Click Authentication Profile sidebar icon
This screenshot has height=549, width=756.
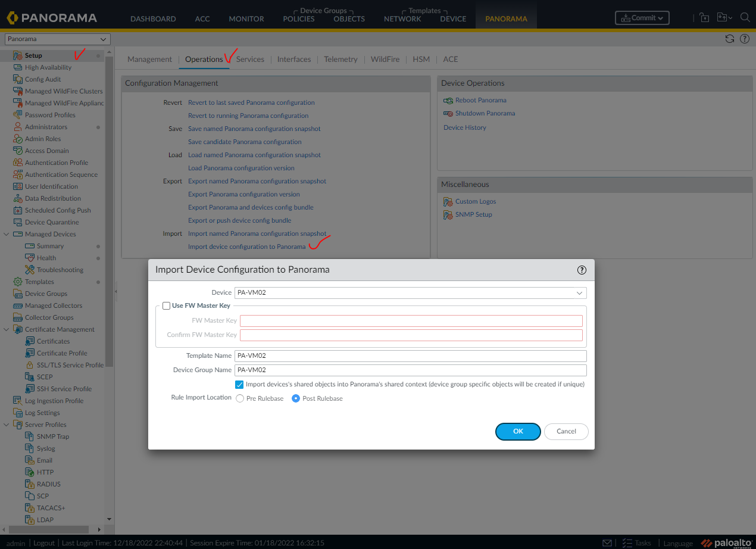coord(18,163)
